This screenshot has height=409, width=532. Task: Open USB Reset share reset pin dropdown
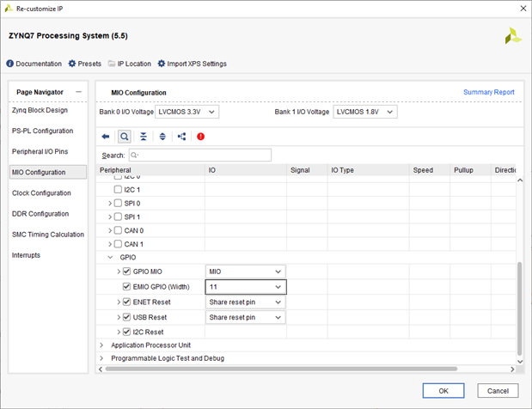pyautogui.click(x=246, y=317)
